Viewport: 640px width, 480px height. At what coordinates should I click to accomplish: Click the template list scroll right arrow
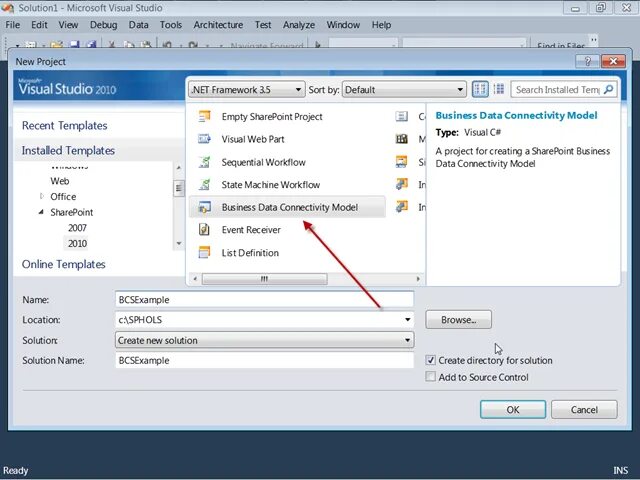click(x=418, y=279)
